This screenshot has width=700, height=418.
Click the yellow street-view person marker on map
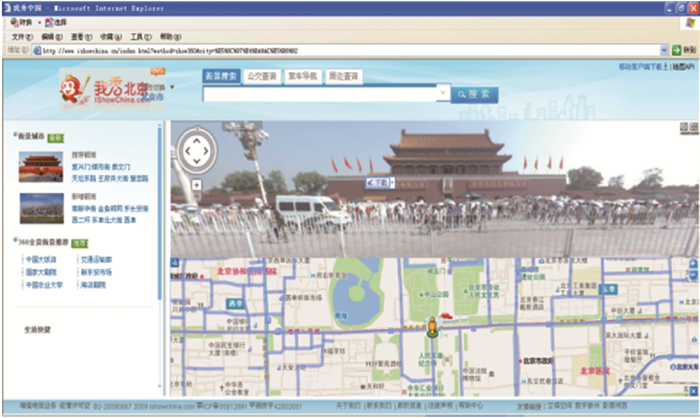[432, 326]
